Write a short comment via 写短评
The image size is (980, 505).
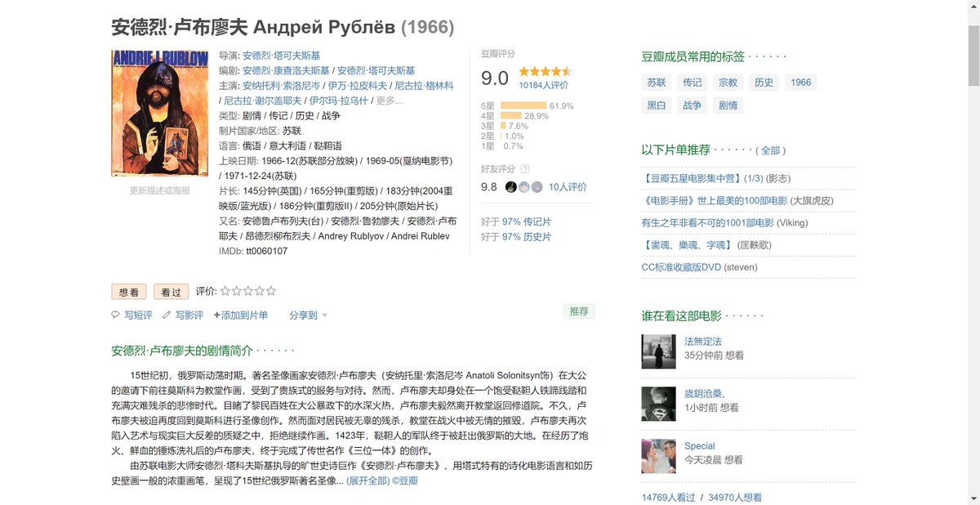(138, 315)
